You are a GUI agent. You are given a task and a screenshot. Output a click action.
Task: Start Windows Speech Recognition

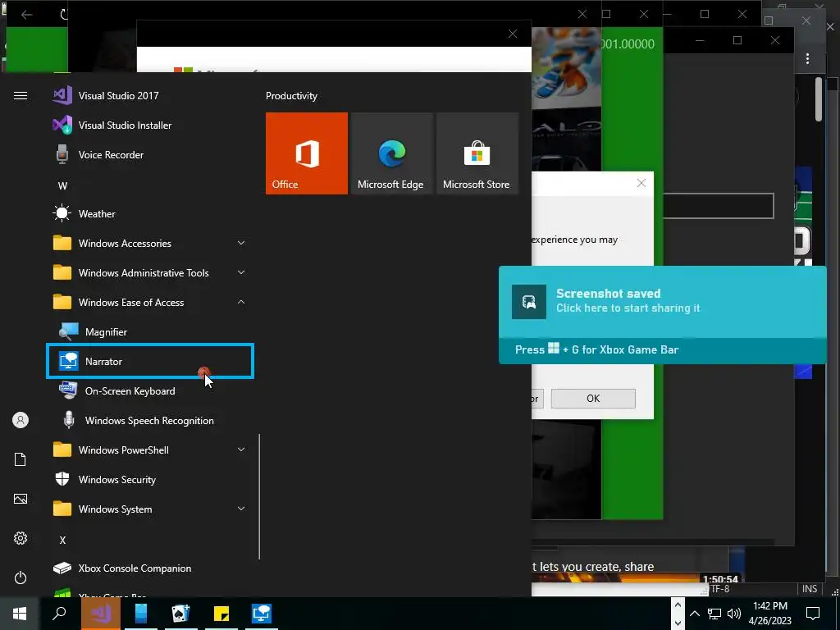[x=150, y=421]
